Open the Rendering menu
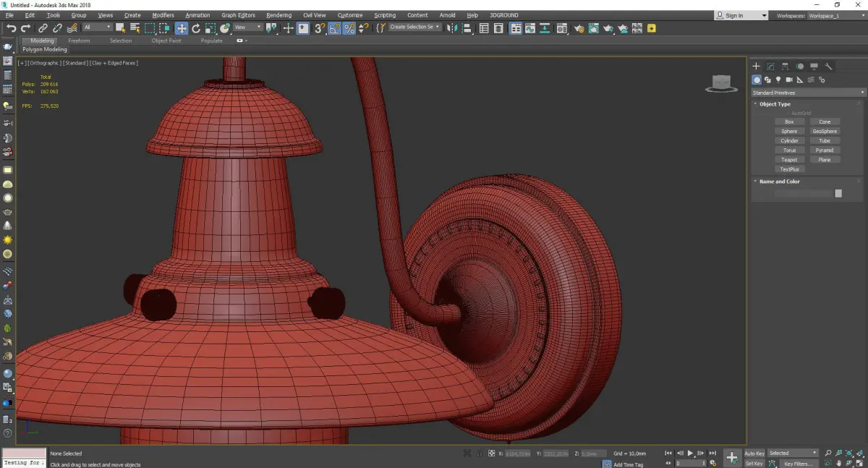Viewport: 868px width, 468px height. coord(278,15)
